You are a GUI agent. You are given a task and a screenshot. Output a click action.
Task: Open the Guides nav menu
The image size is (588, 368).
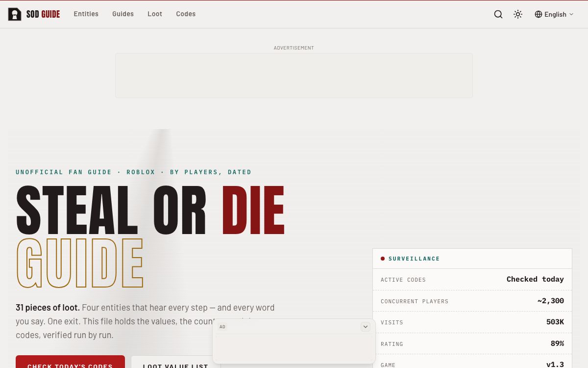123,14
